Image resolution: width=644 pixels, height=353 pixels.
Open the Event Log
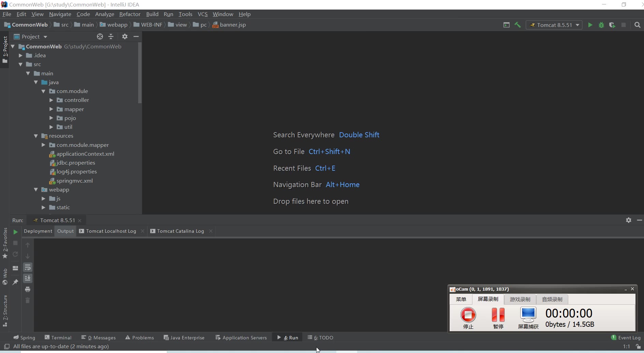coord(626,338)
